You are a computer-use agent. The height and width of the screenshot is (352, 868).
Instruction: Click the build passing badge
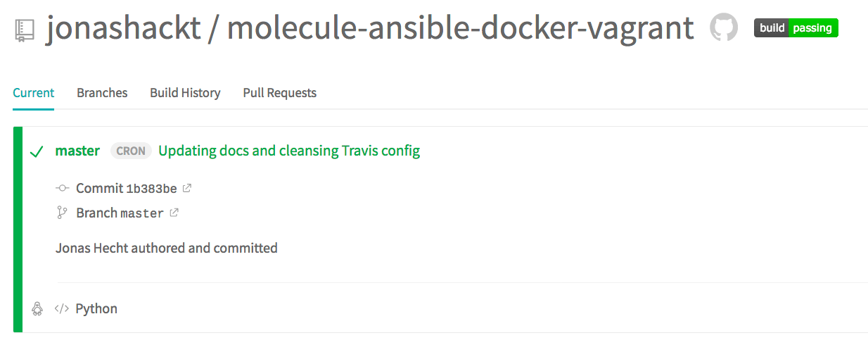point(796,28)
